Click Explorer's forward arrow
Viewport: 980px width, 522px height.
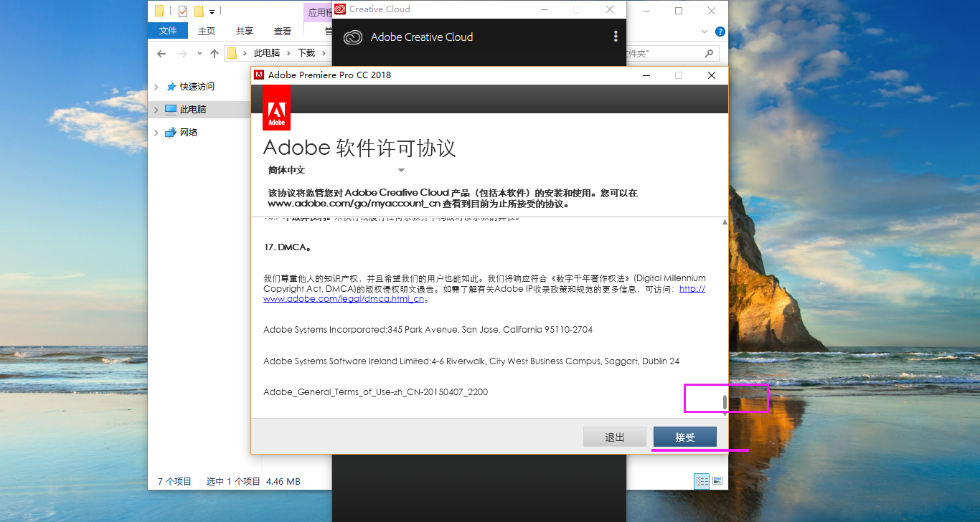coord(183,54)
